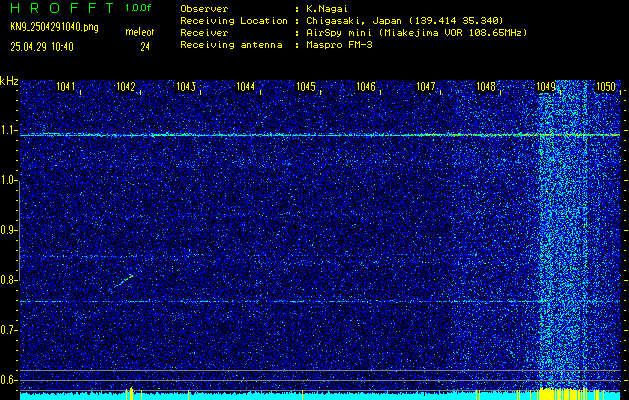Click the 0.8 frequency axis label
629x400 pixels.
click(x=8, y=280)
